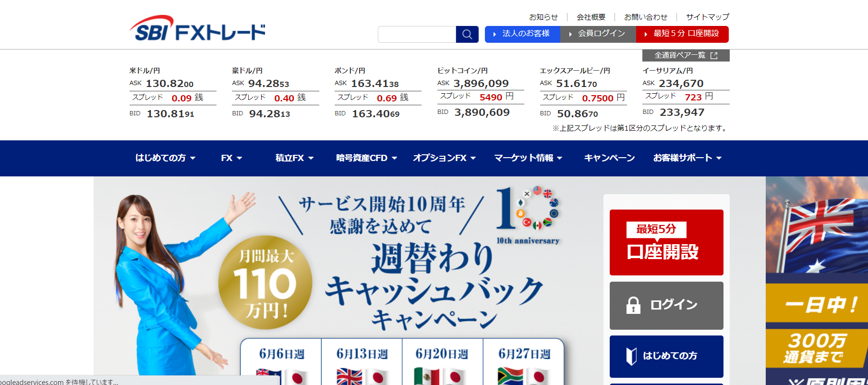Image resolution: width=868 pixels, height=385 pixels.
Task: Click ビットコイン ASK price 3,896,099
Action: [x=481, y=84]
